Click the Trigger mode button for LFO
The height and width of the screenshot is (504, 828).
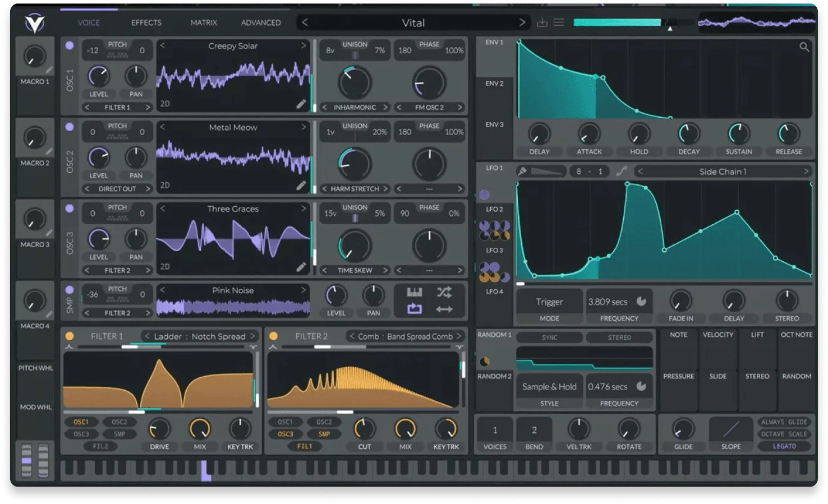click(x=549, y=301)
